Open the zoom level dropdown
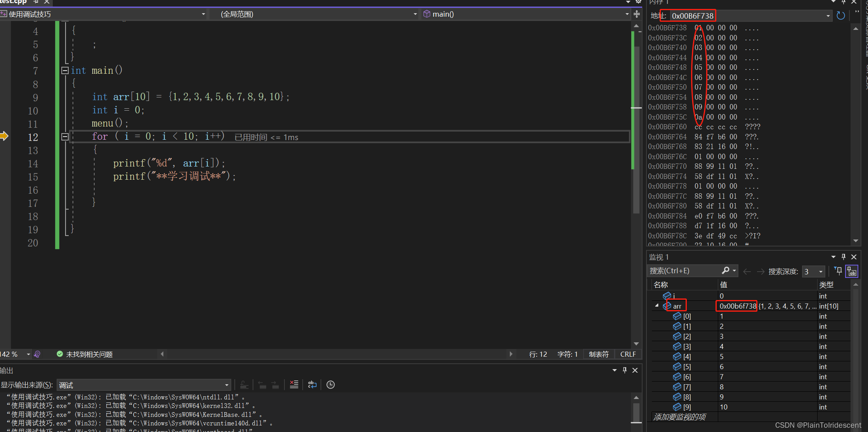The height and width of the screenshot is (432, 868). click(x=28, y=354)
